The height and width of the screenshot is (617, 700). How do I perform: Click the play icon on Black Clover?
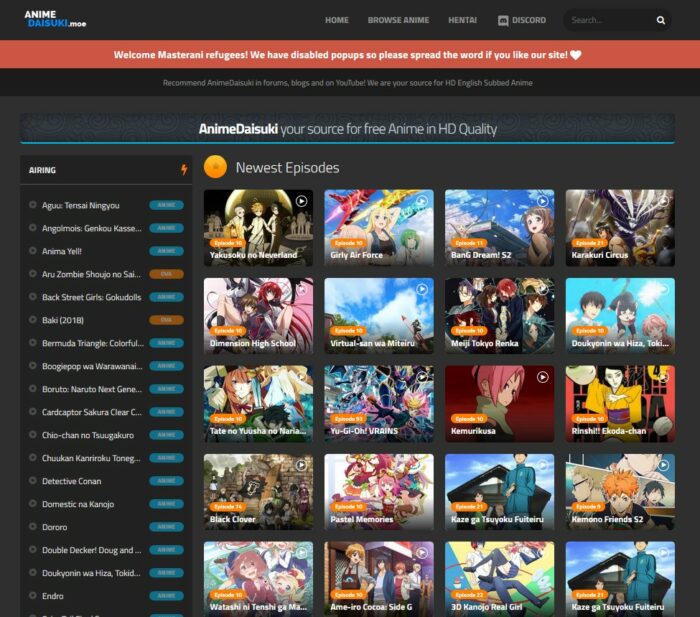click(301, 465)
